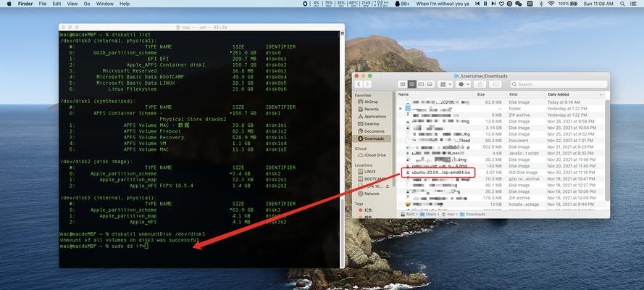
Task: Sort the file list by Kind
Action: pyautogui.click(x=525, y=94)
